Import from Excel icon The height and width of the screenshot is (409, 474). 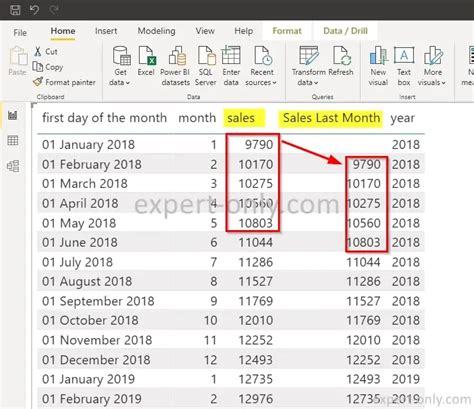pos(147,55)
